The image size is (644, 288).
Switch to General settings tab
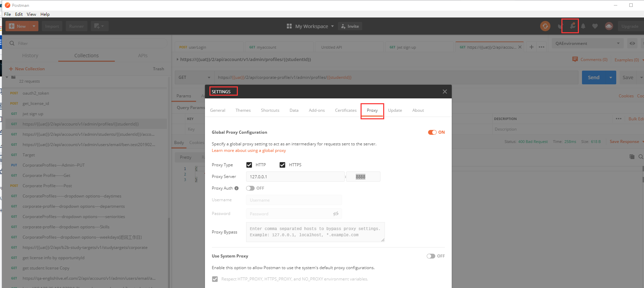(218, 110)
